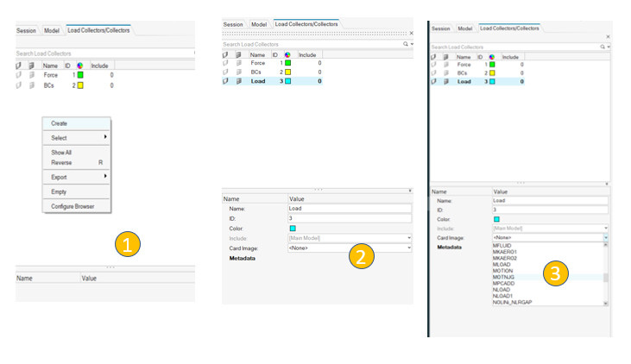Viewport: 631px width, 364px height.
Task: Open Include dropdown in right panel
Action: click(606, 228)
